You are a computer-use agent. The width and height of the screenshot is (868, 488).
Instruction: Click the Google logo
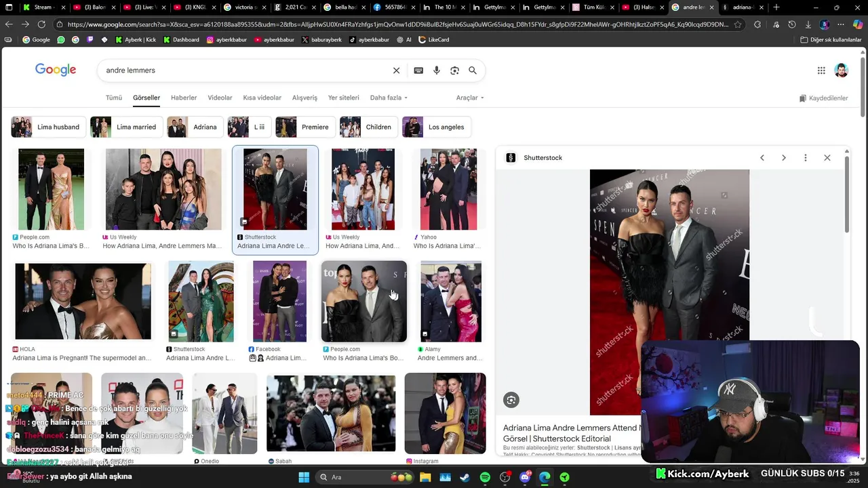(56, 70)
